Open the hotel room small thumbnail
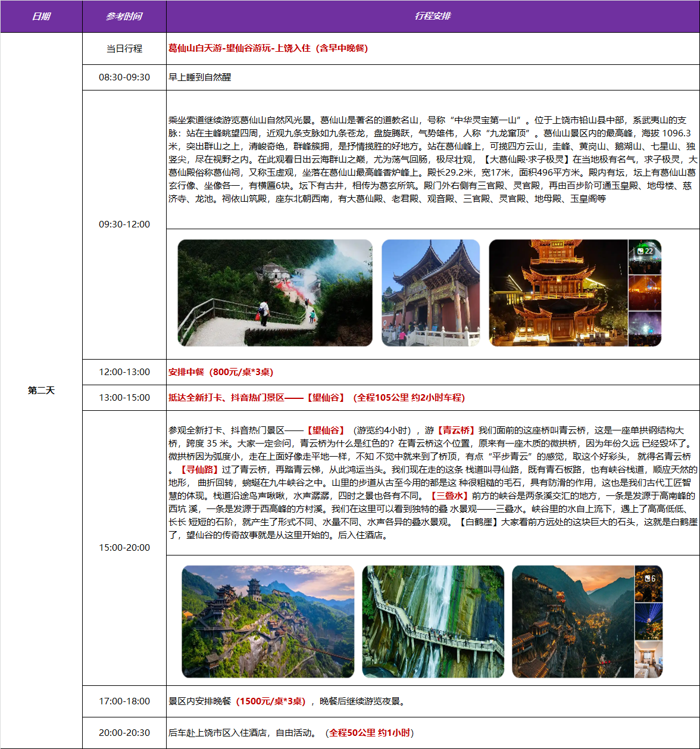700x749 pixels. 649,659
